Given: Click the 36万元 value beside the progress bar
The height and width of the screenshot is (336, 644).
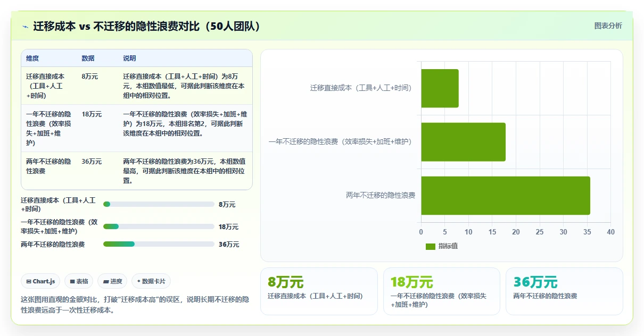Looking at the screenshot, I should pyautogui.click(x=229, y=245).
